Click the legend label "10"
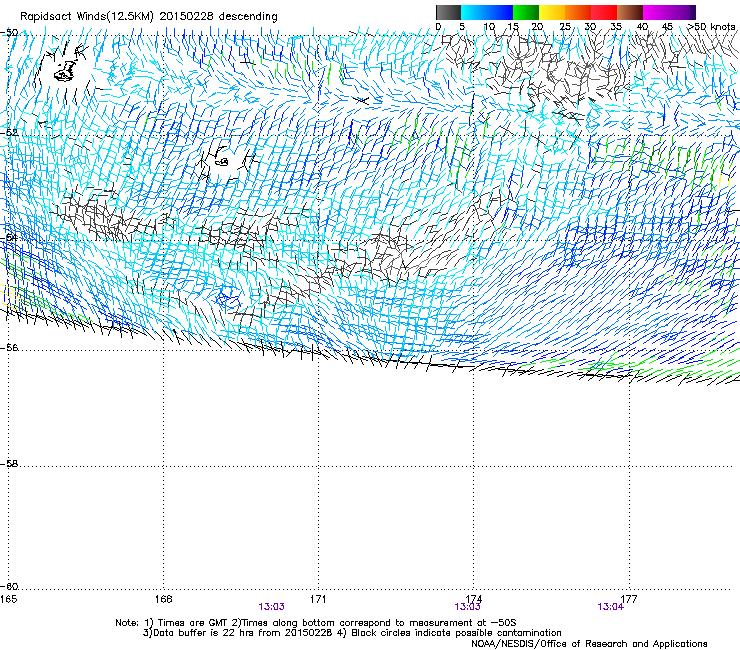The image size is (740, 650). [x=489, y=27]
